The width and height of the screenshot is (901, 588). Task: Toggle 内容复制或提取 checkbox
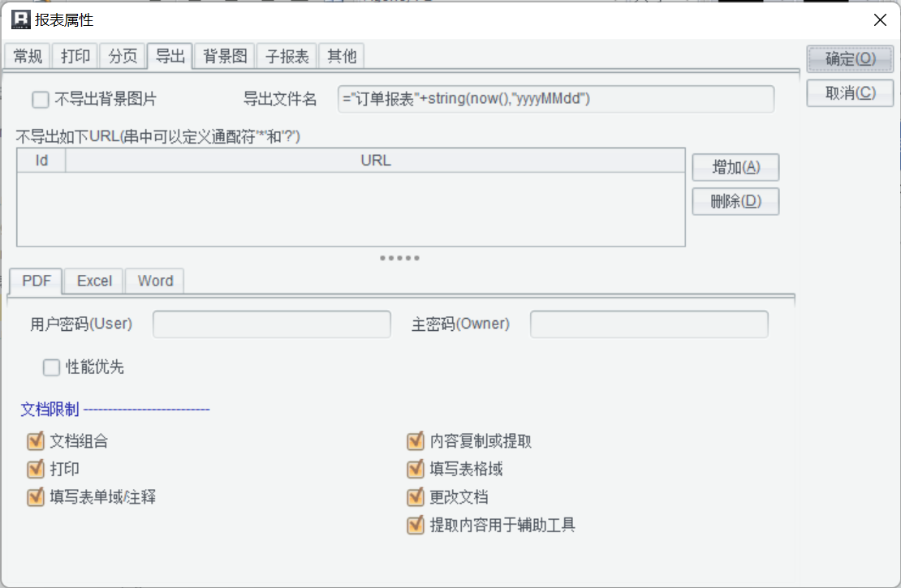(x=416, y=441)
